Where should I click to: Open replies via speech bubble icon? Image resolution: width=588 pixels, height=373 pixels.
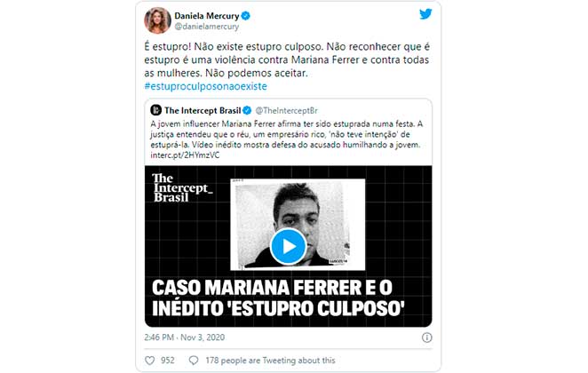coord(194,361)
